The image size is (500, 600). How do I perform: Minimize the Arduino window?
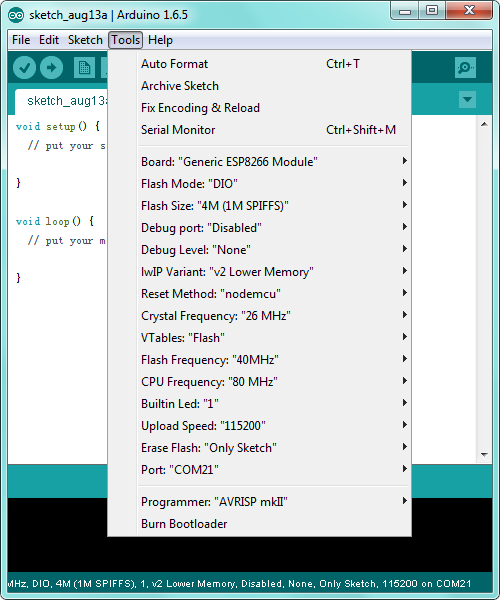coord(405,11)
